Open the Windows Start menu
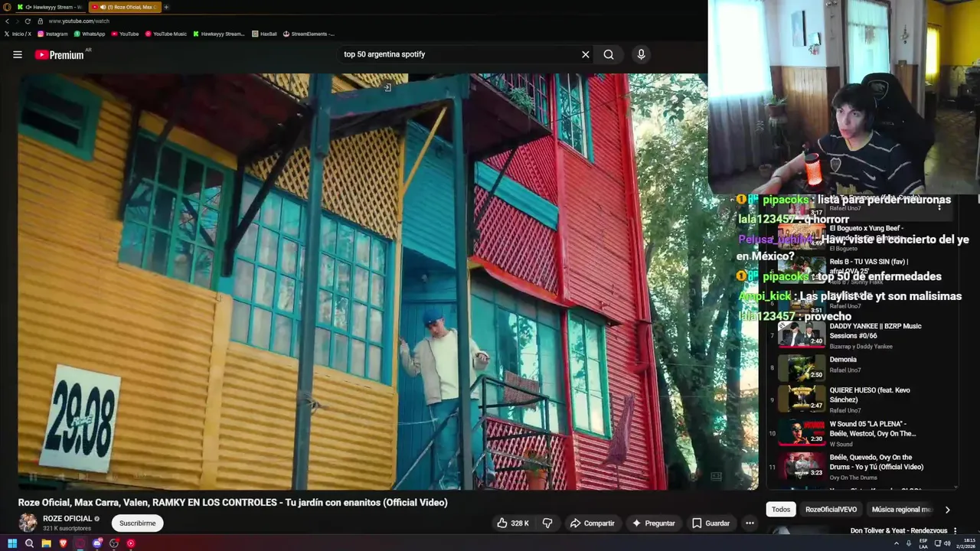980x551 pixels. pyautogui.click(x=12, y=543)
